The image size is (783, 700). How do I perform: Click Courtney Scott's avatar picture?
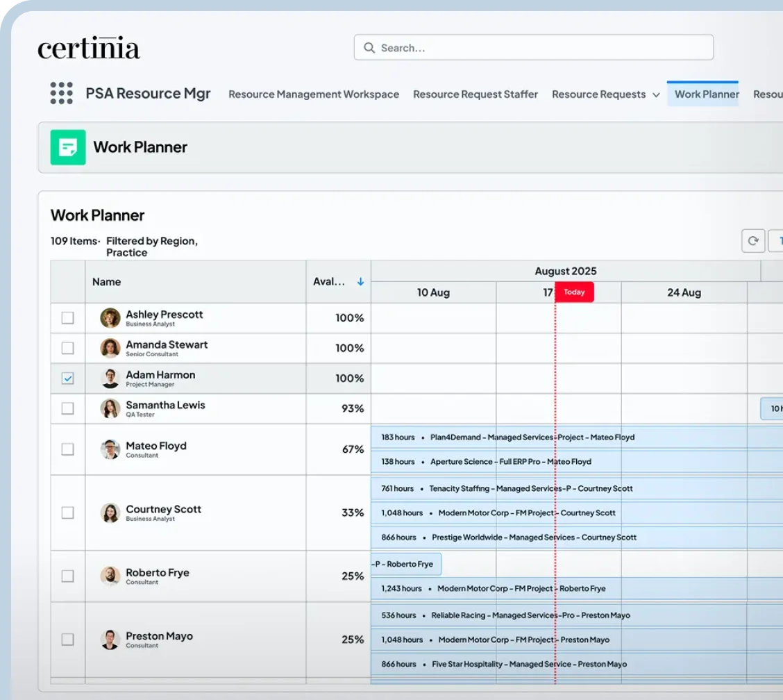coord(110,512)
